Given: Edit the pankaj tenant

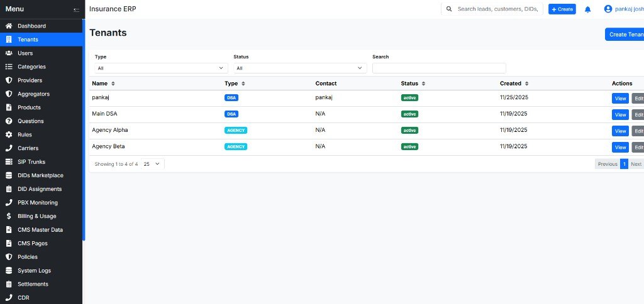Looking at the screenshot, I should [x=638, y=99].
